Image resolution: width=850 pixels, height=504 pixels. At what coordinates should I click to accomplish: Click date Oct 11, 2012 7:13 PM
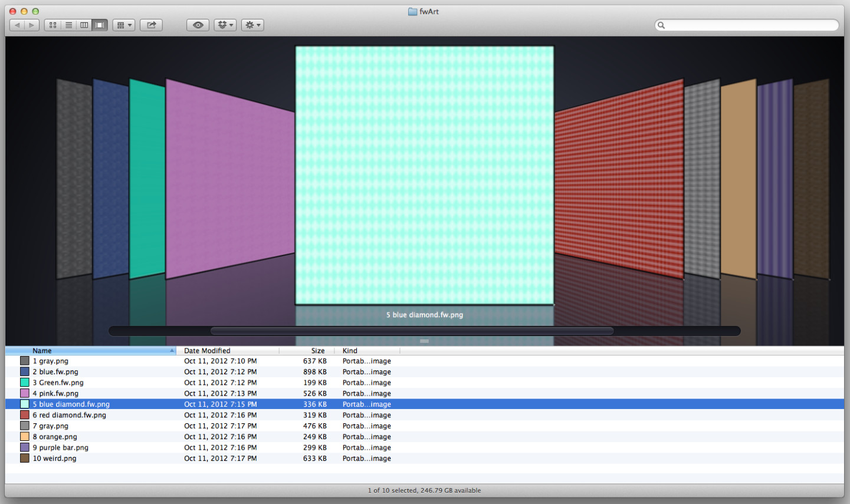[x=221, y=394]
